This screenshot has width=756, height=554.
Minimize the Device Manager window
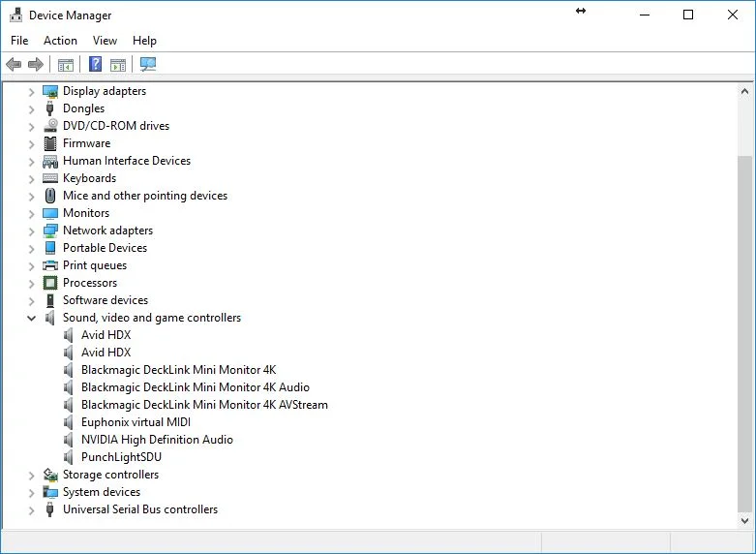click(x=645, y=15)
